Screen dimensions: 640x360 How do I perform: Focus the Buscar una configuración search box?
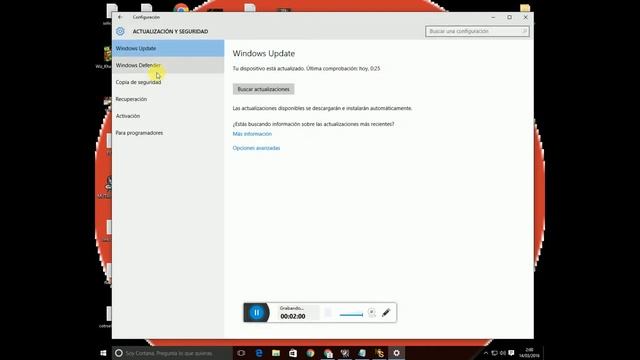click(x=477, y=31)
